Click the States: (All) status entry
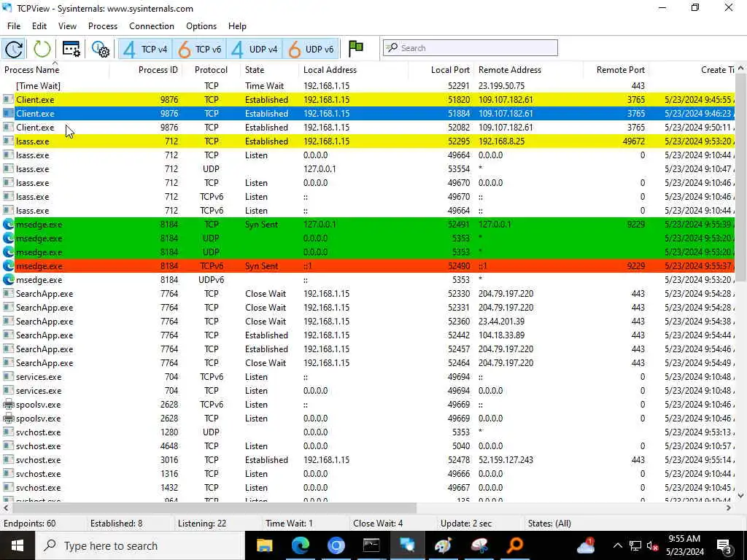Image resolution: width=747 pixels, height=560 pixels. [x=549, y=524]
